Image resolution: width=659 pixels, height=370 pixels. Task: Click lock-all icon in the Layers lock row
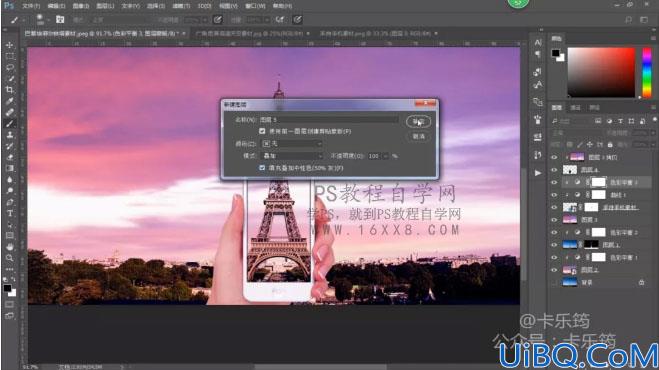(x=610, y=145)
